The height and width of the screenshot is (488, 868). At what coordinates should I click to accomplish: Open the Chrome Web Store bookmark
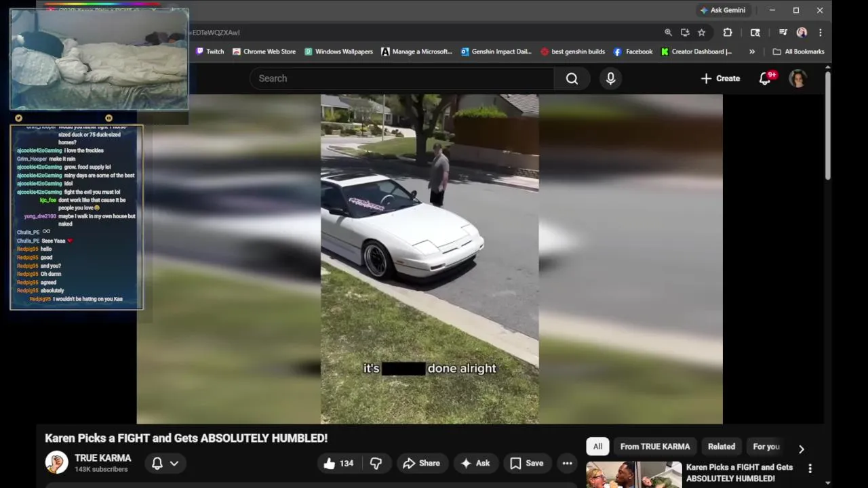point(264,52)
